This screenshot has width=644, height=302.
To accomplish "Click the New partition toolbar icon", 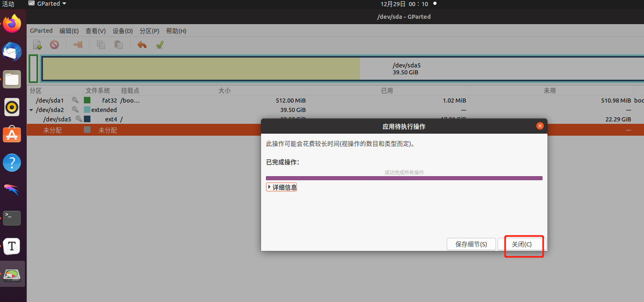I will [x=37, y=45].
